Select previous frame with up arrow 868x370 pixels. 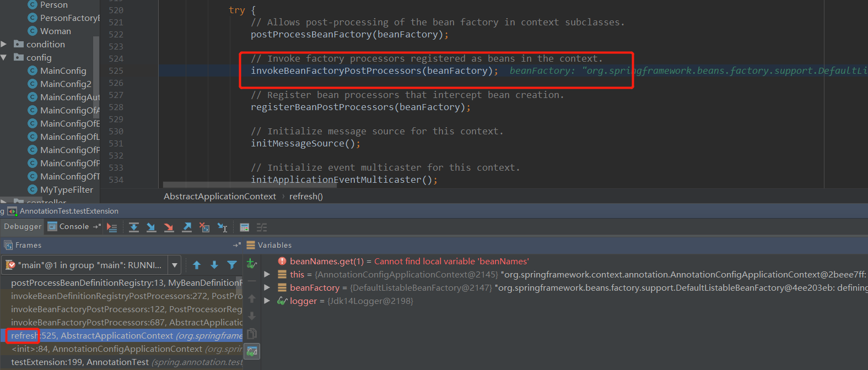coord(197,265)
